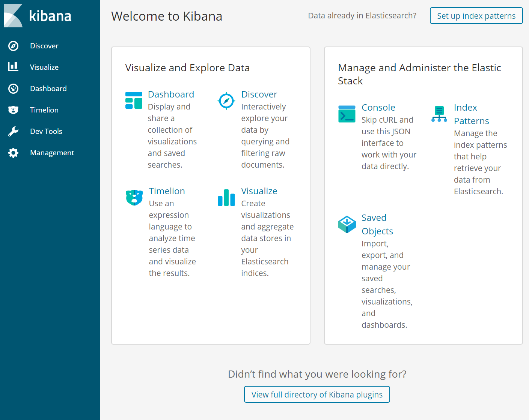Click the Discover card compass icon
529x420 pixels.
click(226, 100)
